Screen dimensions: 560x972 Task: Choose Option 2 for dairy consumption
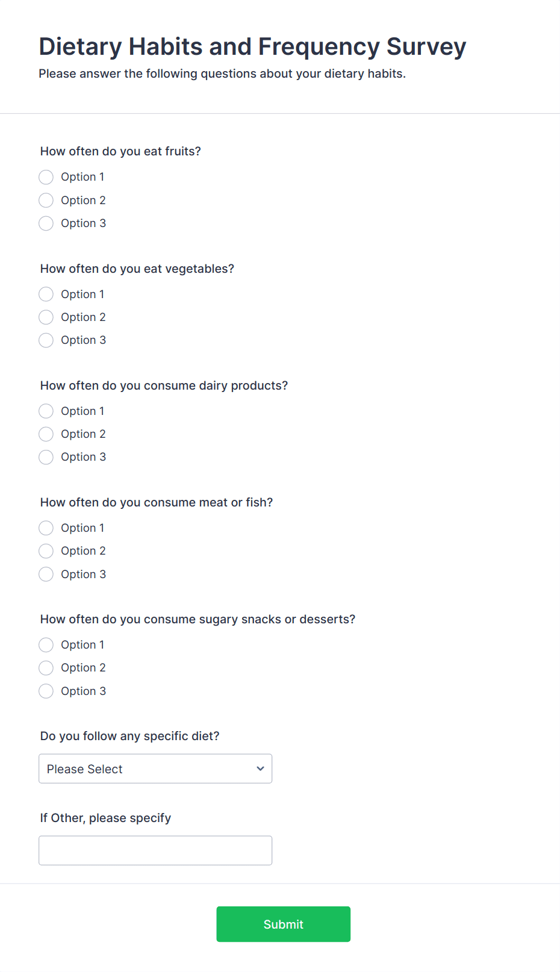46,434
